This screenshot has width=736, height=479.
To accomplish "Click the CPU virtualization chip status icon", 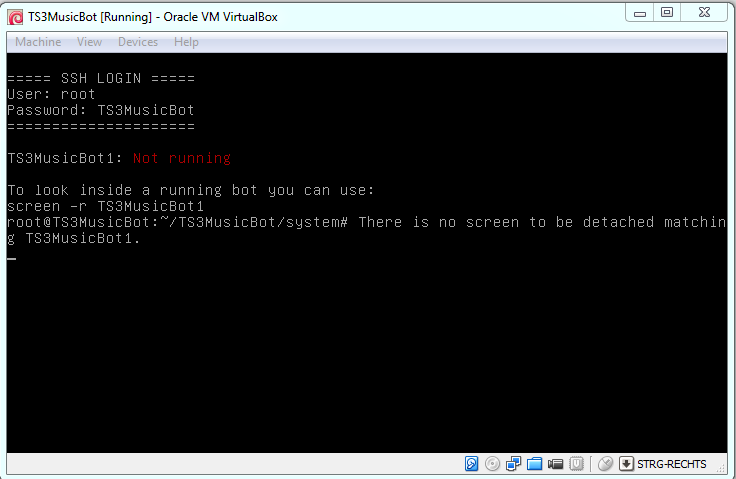I will pyautogui.click(x=576, y=464).
